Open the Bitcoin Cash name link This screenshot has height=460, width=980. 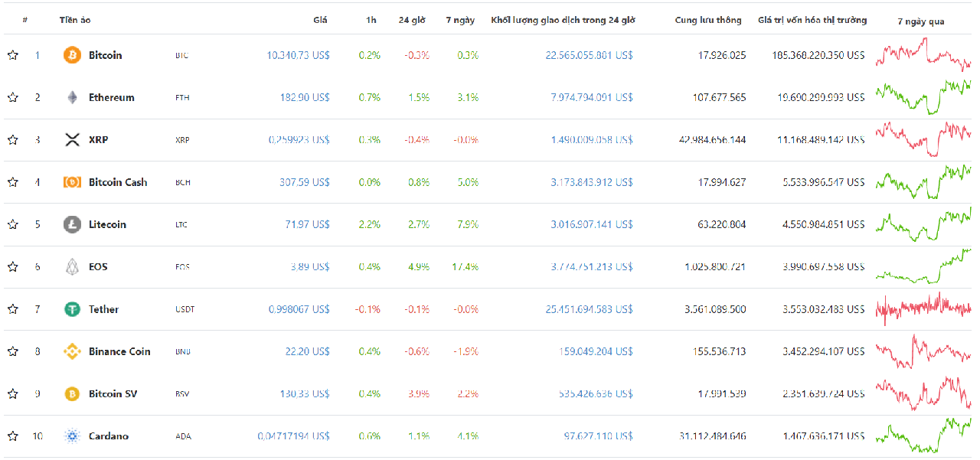118,182
